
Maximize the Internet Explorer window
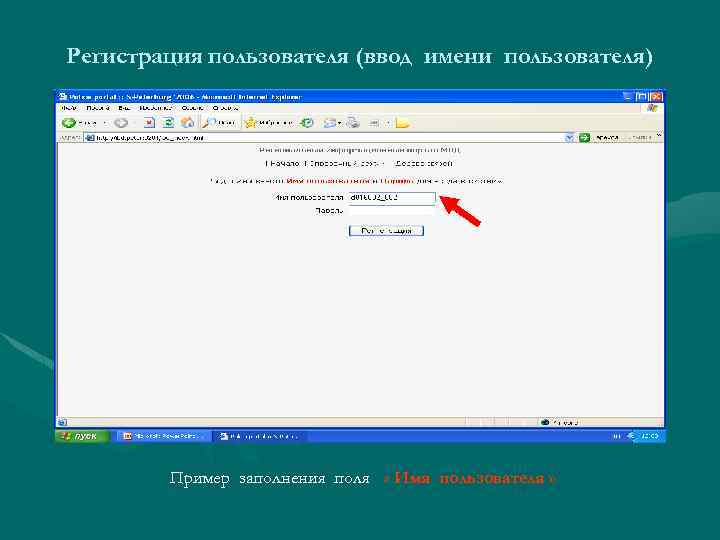[x=642, y=96]
